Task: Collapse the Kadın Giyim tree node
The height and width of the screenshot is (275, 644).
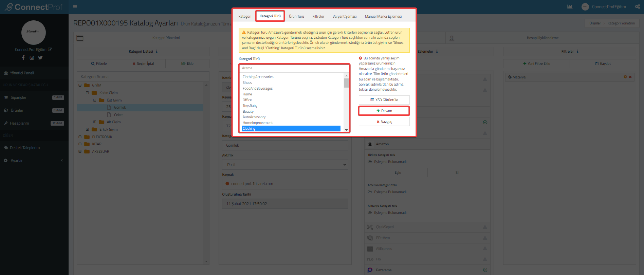Action: [x=87, y=93]
